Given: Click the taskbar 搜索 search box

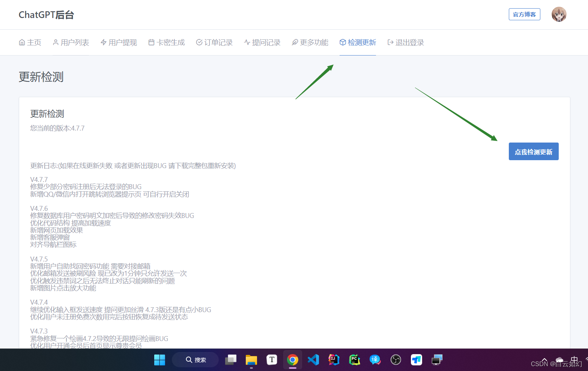Looking at the screenshot, I should pos(195,360).
